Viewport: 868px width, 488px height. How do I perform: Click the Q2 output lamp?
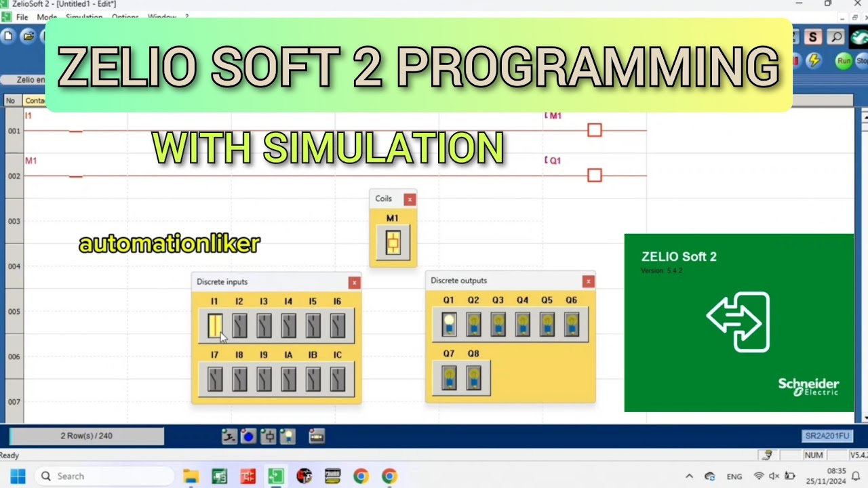point(473,325)
